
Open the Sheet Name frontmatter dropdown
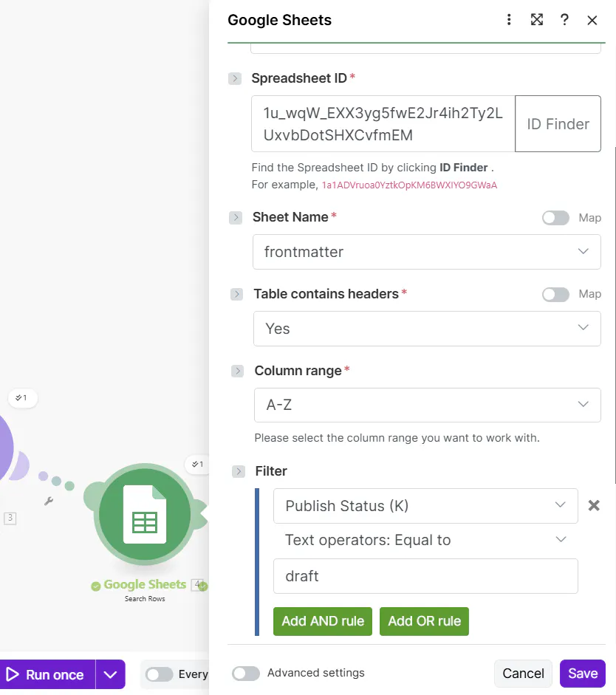coord(426,252)
